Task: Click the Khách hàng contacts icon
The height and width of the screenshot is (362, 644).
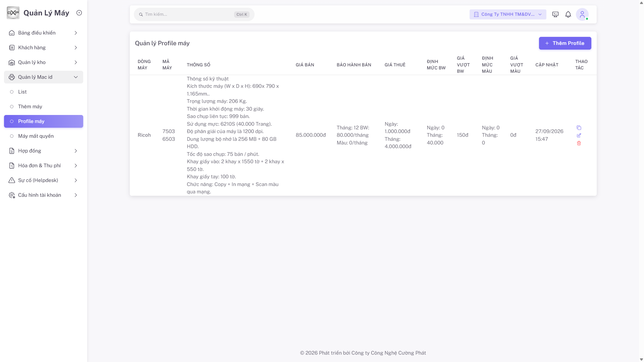Action: click(12, 48)
